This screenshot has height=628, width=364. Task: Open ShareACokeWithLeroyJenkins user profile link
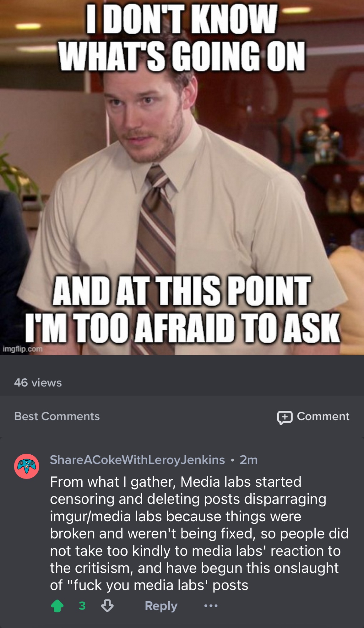(137, 460)
